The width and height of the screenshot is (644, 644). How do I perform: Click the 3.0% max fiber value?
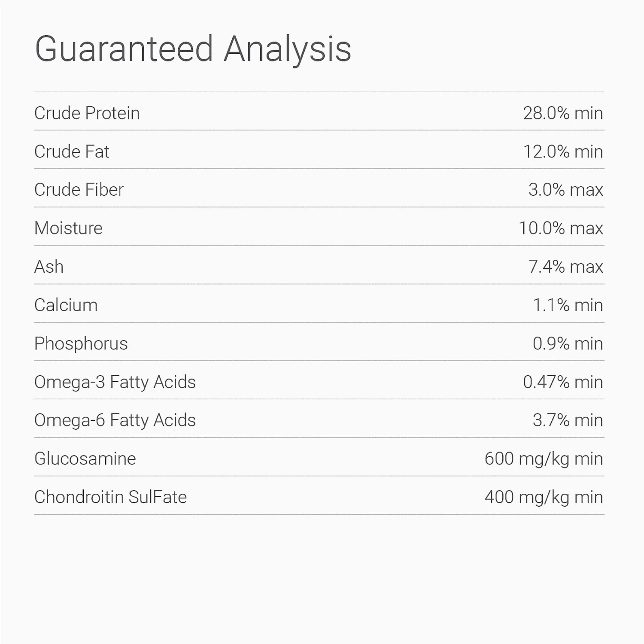[x=565, y=190]
